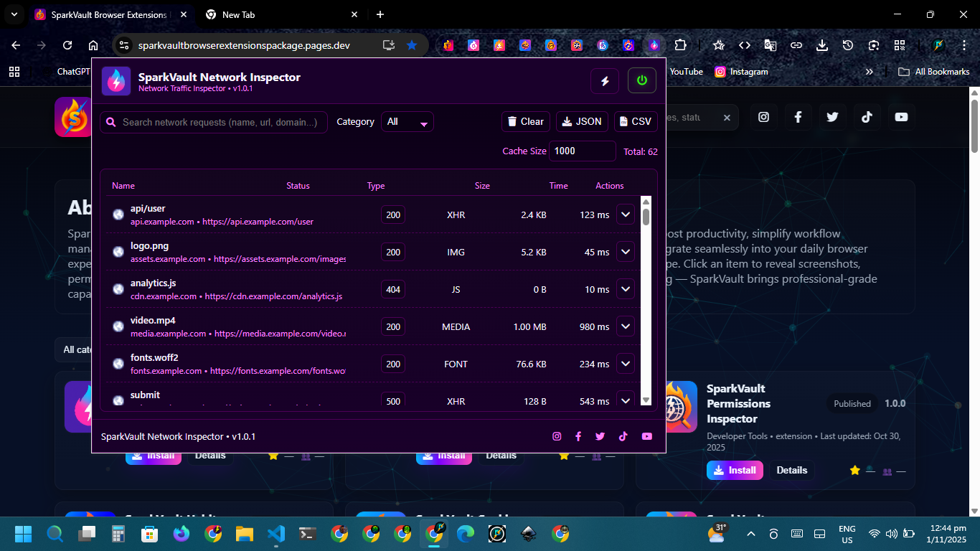
Task: Expand the video.mp4 request actions chevron
Action: point(626,326)
